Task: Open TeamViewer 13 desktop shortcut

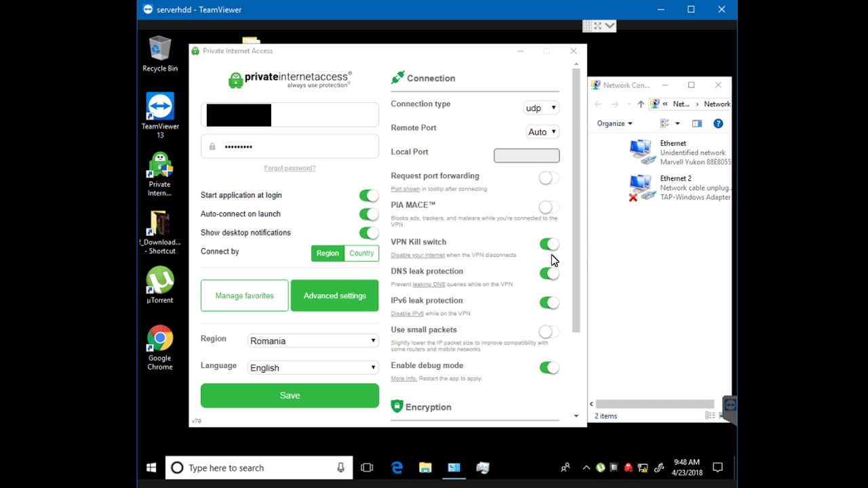Action: [160, 115]
